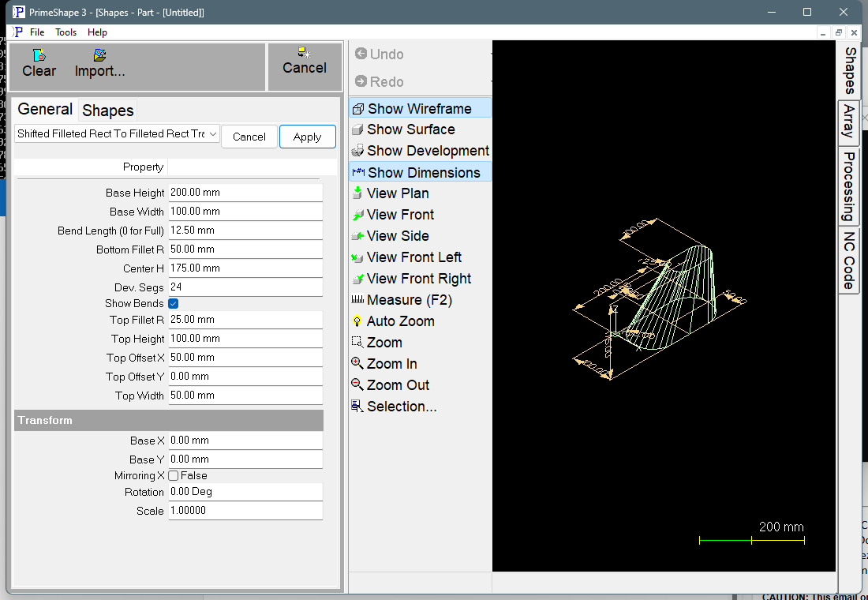Select the NC Code vertical side tab
This screenshot has height=600, width=868.
849,261
